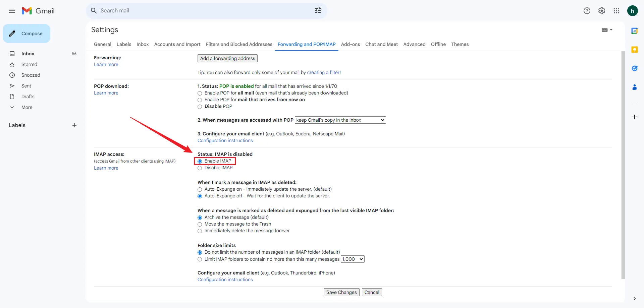This screenshot has width=644, height=308.
Task: Open the POP message handling dropdown
Action: 340,120
